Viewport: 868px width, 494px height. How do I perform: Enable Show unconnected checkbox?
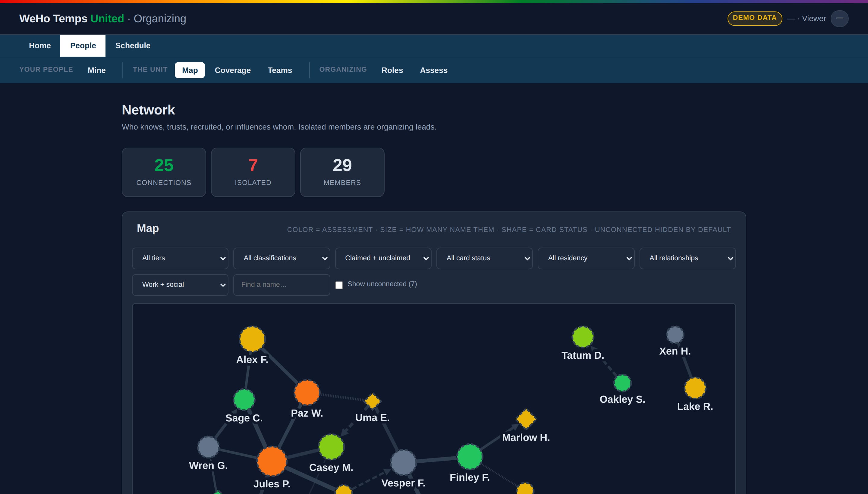pos(339,285)
